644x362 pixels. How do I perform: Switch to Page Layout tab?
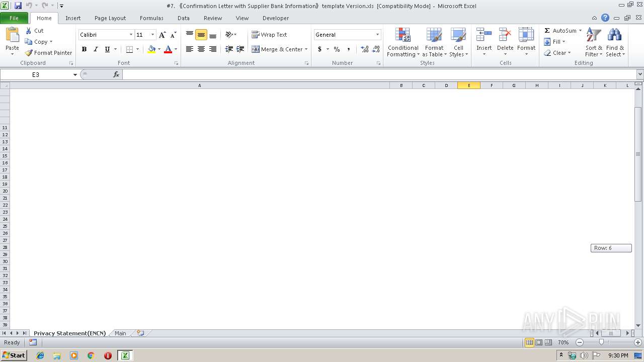[110, 18]
